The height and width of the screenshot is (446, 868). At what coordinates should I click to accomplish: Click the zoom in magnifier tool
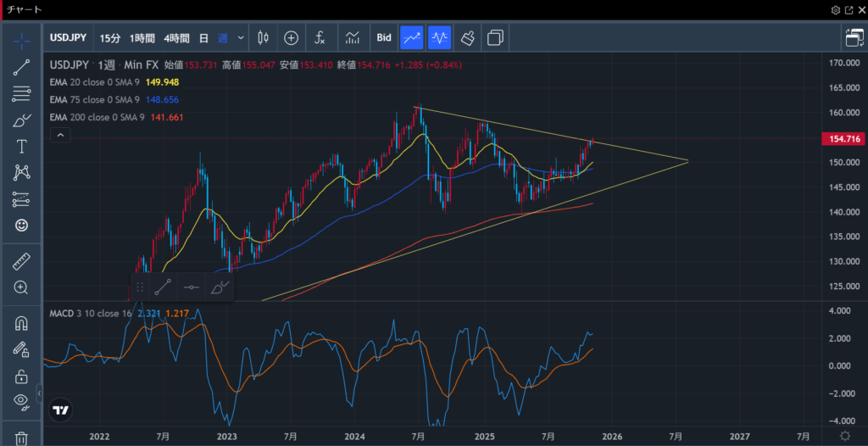coord(22,287)
